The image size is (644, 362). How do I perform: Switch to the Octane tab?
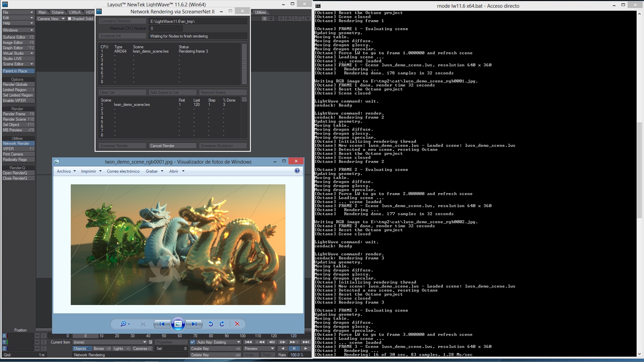[x=57, y=12]
